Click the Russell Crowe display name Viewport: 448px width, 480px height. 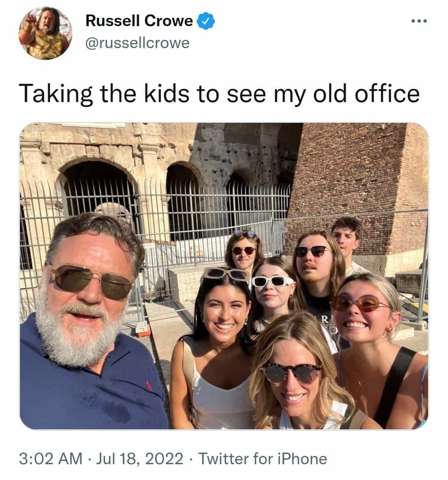pyautogui.click(x=139, y=21)
